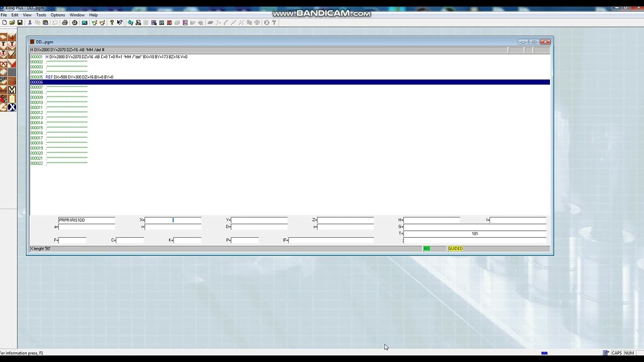
Task: Click into the G= input field
Action: pyautogui.click(x=475, y=227)
